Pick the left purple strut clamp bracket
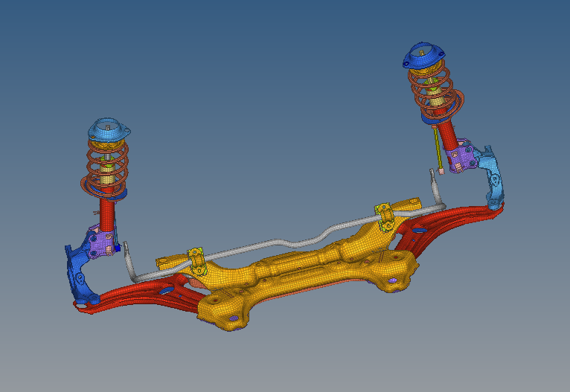The width and height of the screenshot is (570, 392). pyautogui.click(x=102, y=242)
